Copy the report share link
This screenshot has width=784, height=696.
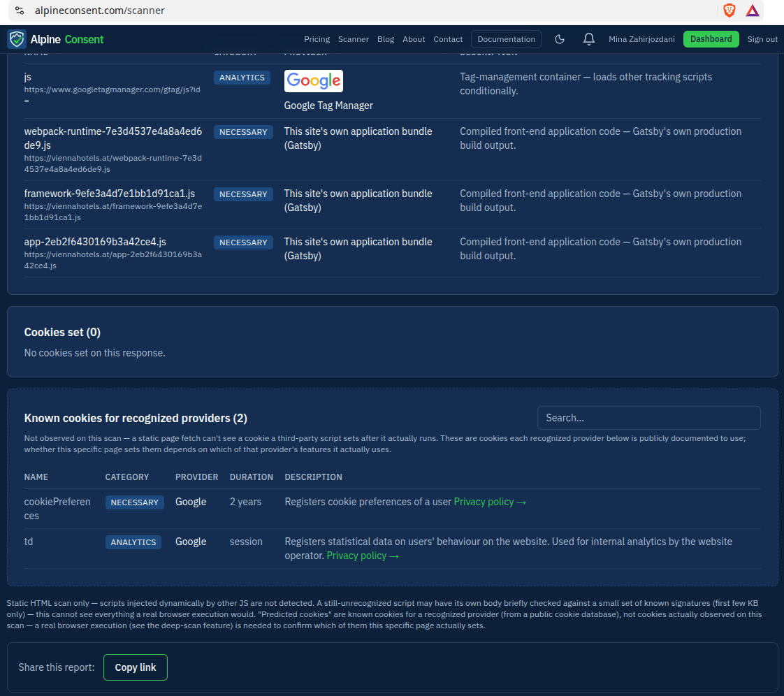point(136,667)
